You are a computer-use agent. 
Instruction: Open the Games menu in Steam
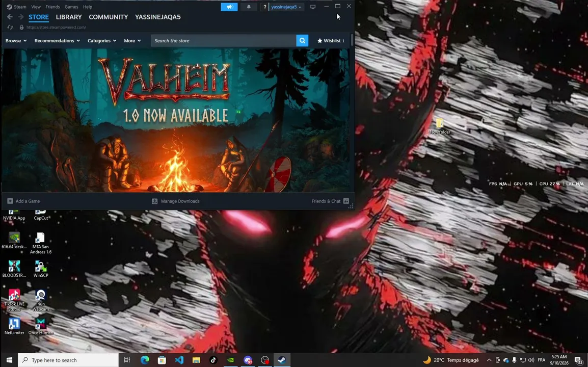[x=71, y=7]
